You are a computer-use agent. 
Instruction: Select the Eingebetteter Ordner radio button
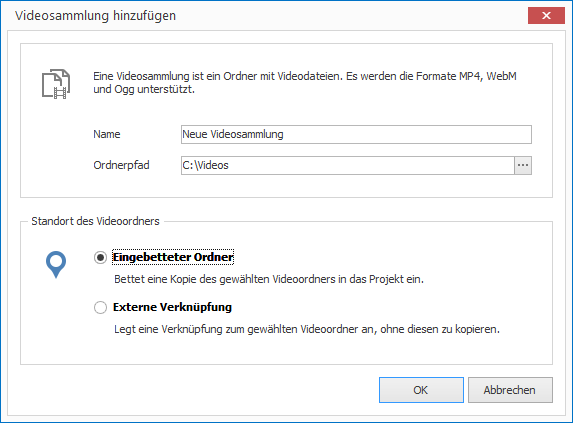click(100, 258)
